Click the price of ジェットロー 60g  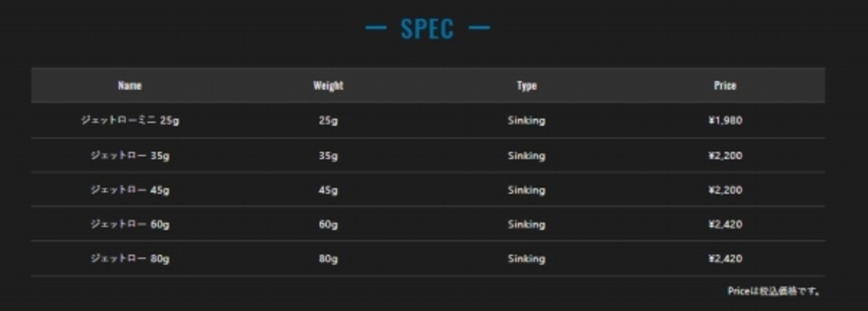(725, 224)
